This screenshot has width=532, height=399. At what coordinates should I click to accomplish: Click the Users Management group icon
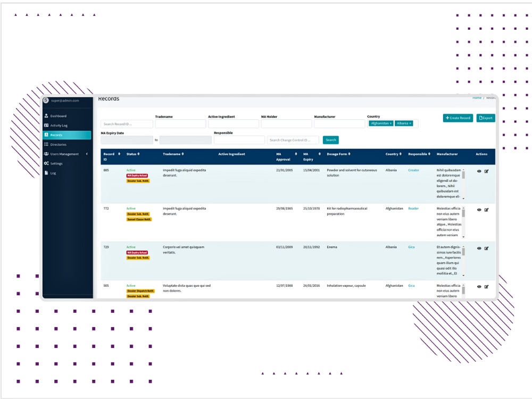(46, 154)
